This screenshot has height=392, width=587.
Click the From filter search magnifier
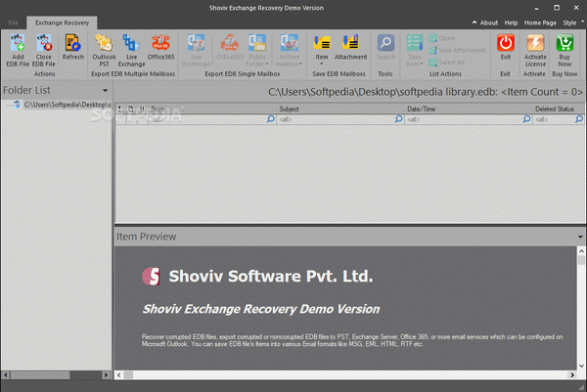click(x=271, y=119)
